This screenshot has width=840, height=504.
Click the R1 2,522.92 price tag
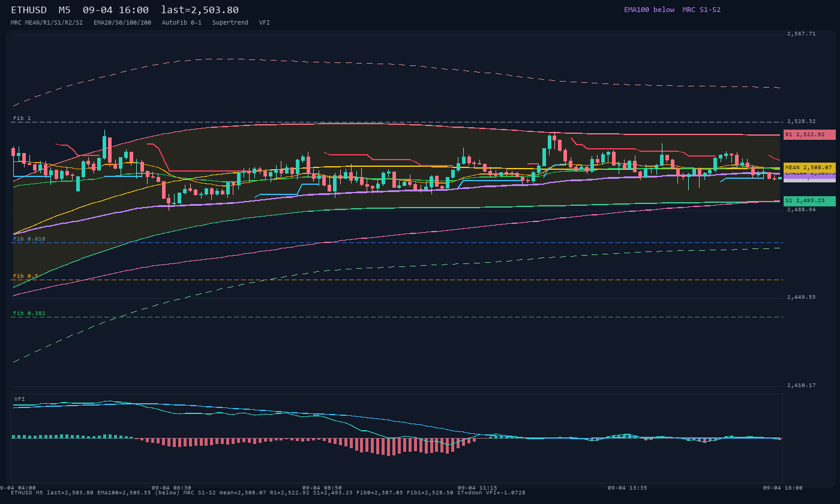(809, 134)
